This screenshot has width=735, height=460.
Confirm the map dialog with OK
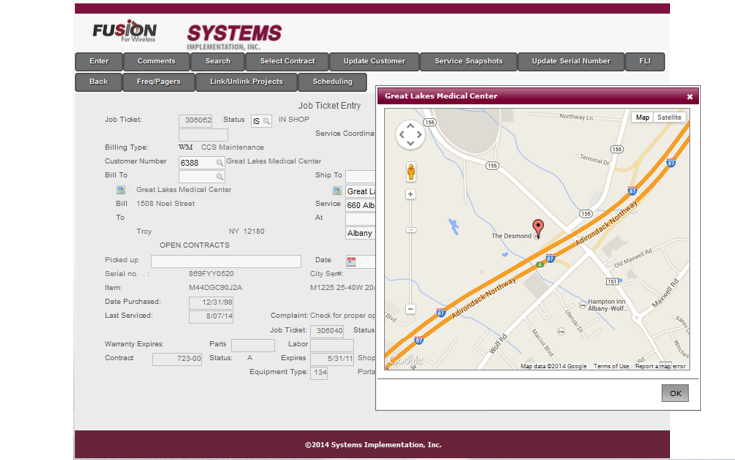675,393
